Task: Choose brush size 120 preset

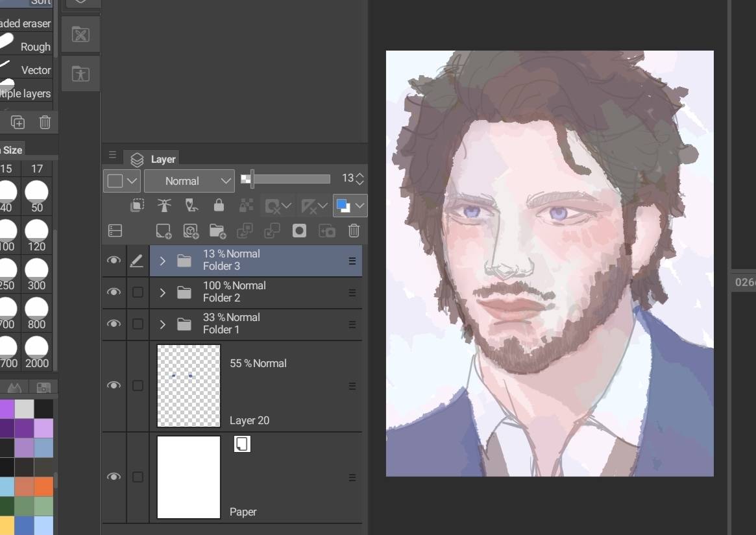Action: [36, 235]
